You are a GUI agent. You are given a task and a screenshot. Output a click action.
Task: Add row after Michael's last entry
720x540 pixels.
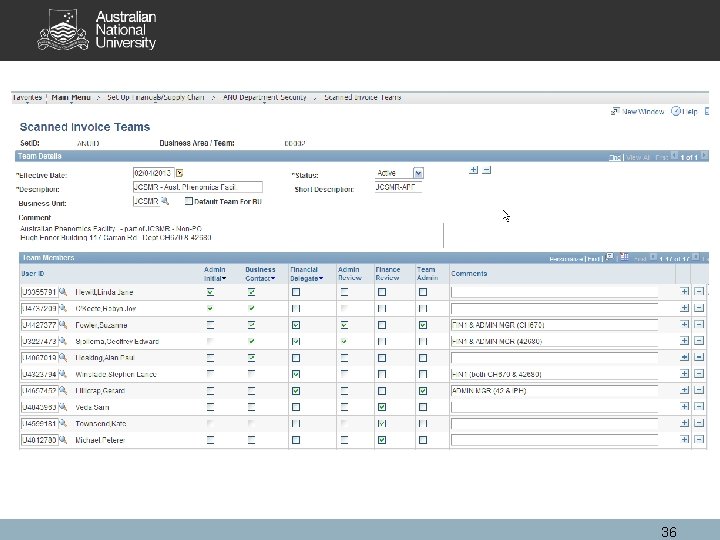pos(685,439)
